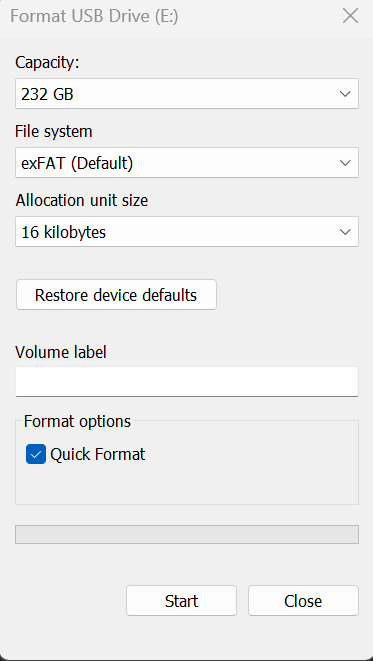Expand the Allocation unit size chevron
Screen dimensions: 373x661
click(345, 232)
